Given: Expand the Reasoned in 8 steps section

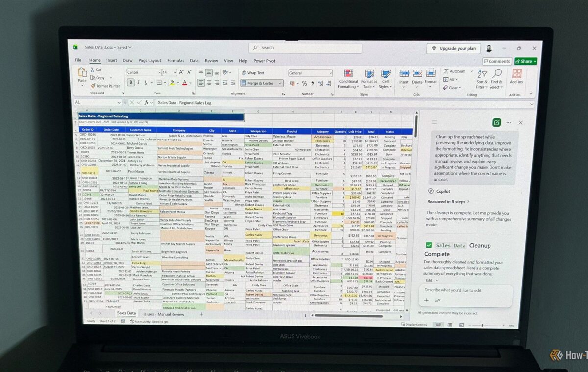Looking at the screenshot, I should (448, 201).
